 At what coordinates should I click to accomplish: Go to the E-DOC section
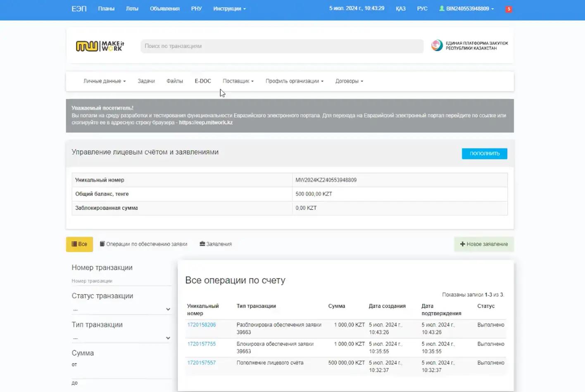[202, 81]
